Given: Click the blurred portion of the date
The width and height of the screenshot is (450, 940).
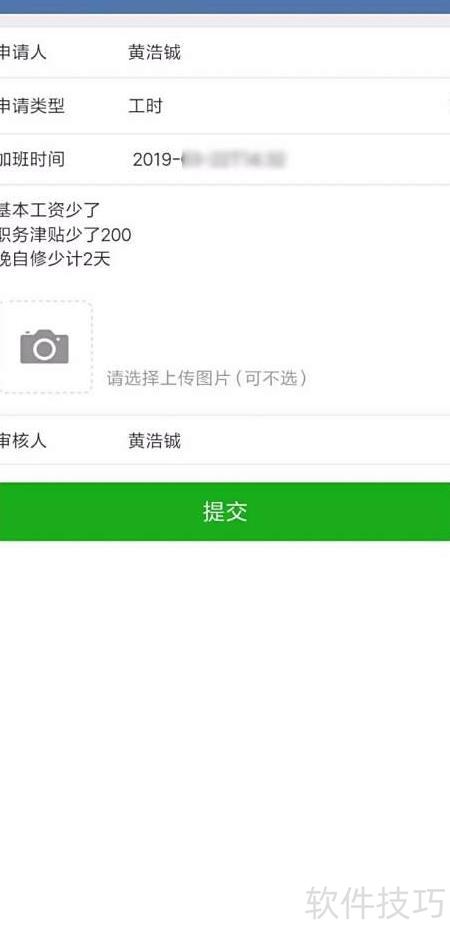Looking at the screenshot, I should click(233, 159).
